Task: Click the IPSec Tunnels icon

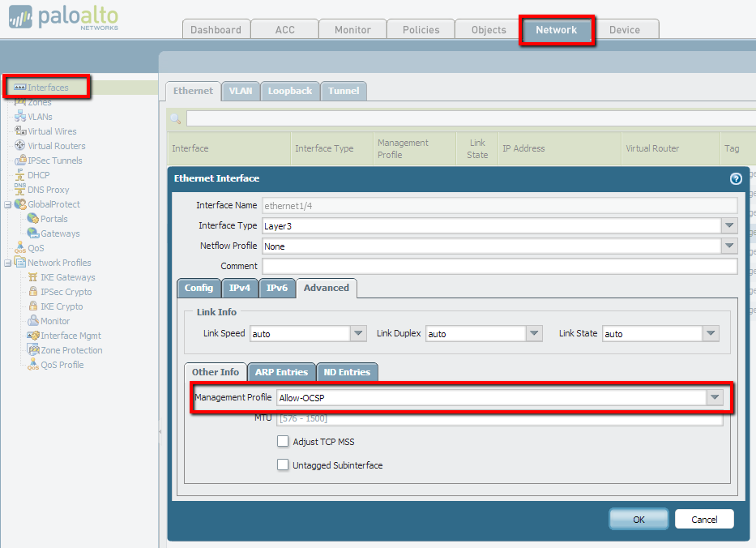Action: (x=19, y=160)
